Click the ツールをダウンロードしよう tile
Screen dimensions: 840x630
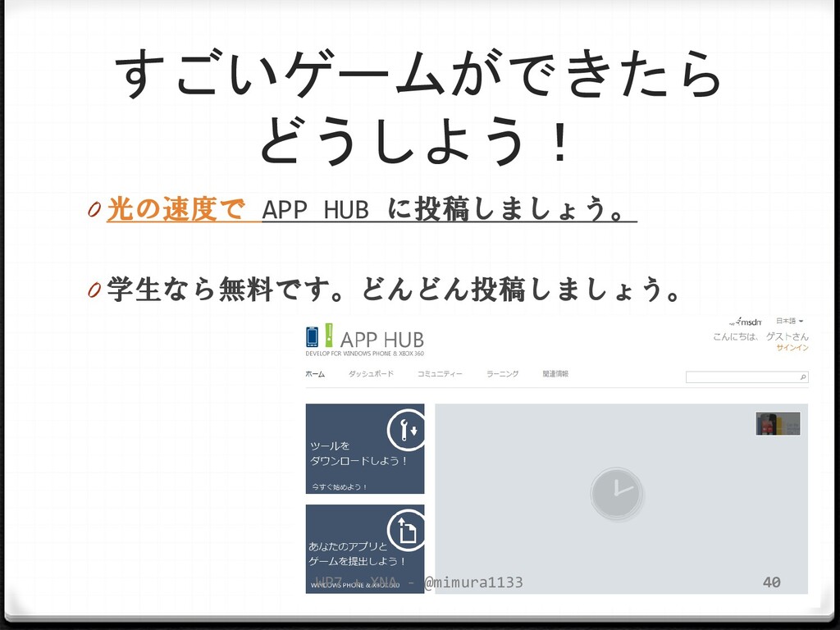click(x=365, y=449)
